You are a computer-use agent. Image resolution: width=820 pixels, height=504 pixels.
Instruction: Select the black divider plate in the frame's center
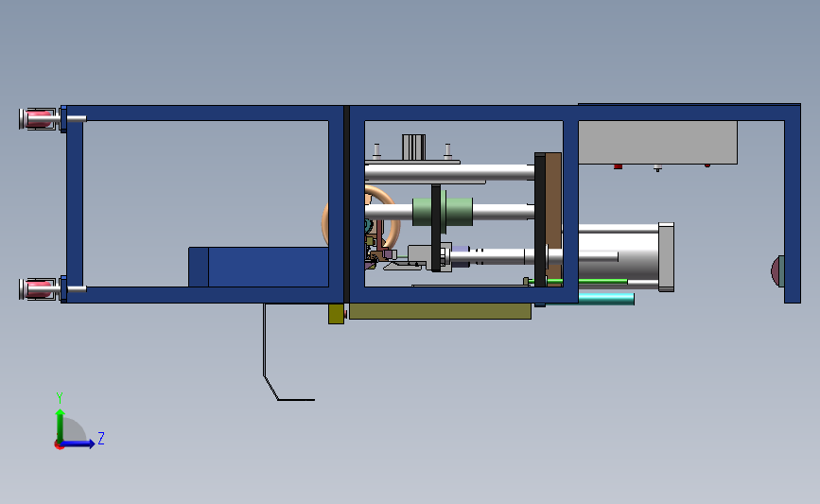click(x=346, y=204)
